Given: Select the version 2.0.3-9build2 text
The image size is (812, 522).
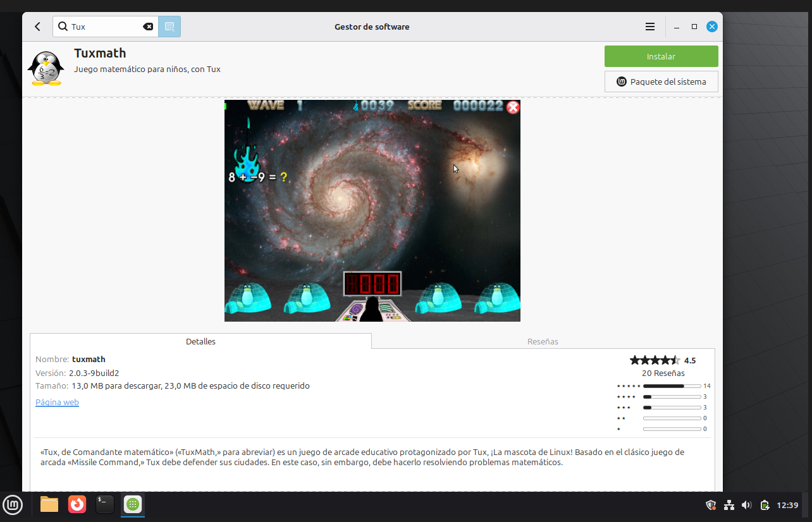Looking at the screenshot, I should pos(94,373).
